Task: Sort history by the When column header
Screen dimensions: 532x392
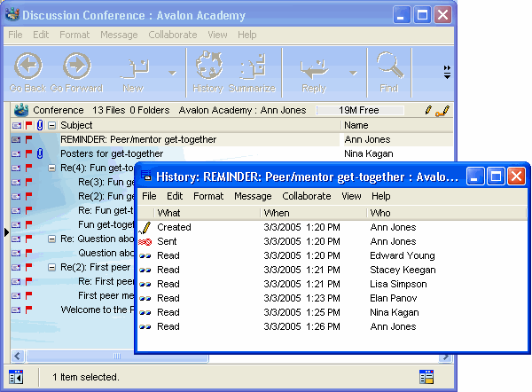Action: tap(312, 213)
